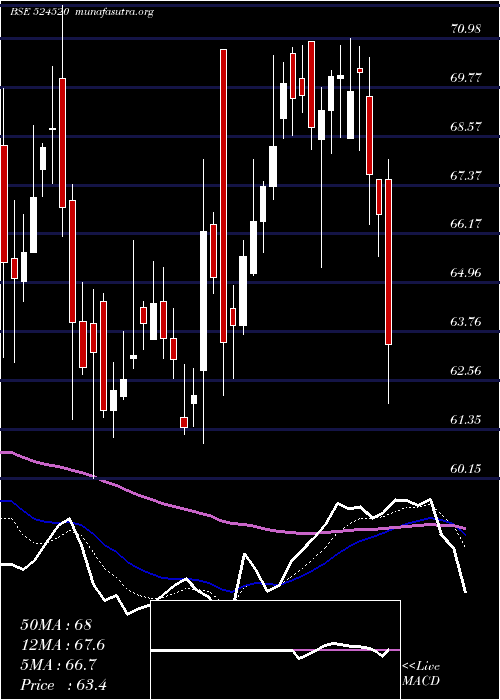Click the tall red candle at chart center
Screen dimensions: 500x700
coord(223,196)
